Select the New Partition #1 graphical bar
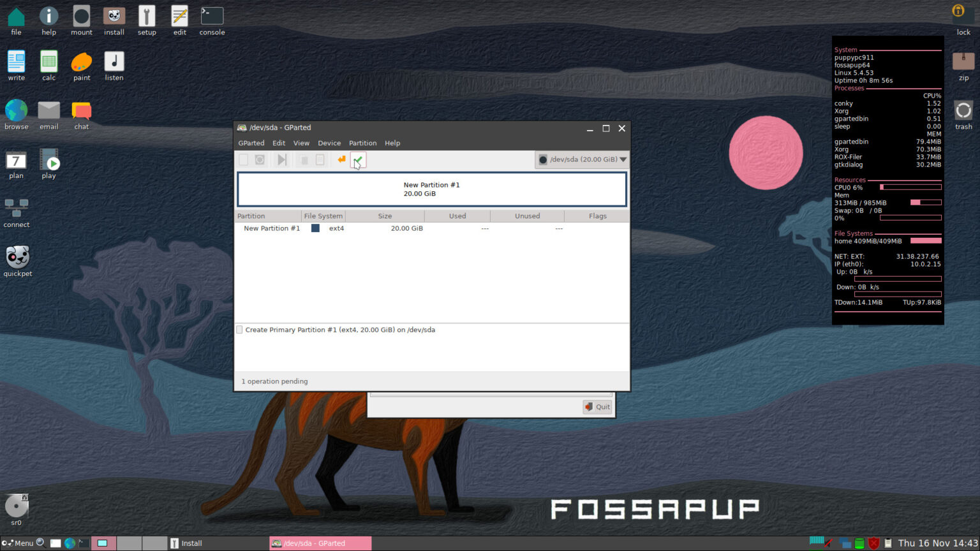The width and height of the screenshot is (980, 551). click(x=431, y=189)
